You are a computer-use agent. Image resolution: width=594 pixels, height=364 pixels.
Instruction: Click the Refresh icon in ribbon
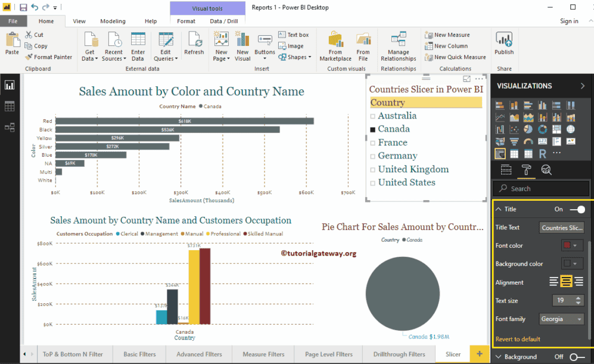[x=194, y=45]
